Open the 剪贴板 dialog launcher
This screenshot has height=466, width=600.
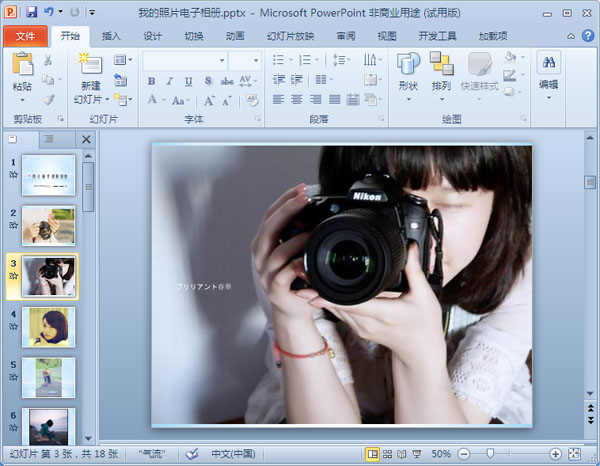point(60,119)
